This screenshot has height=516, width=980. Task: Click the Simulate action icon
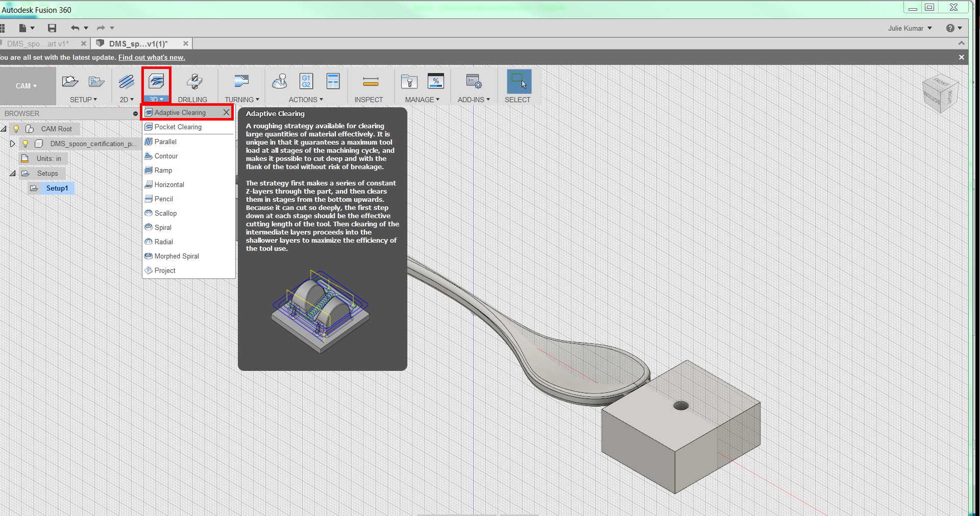click(x=280, y=81)
